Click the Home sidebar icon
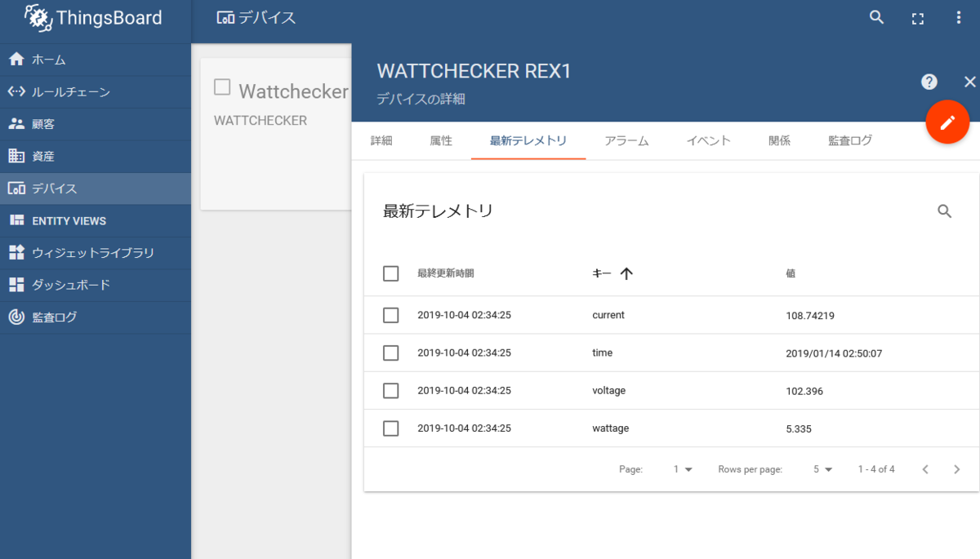 pyautogui.click(x=16, y=60)
